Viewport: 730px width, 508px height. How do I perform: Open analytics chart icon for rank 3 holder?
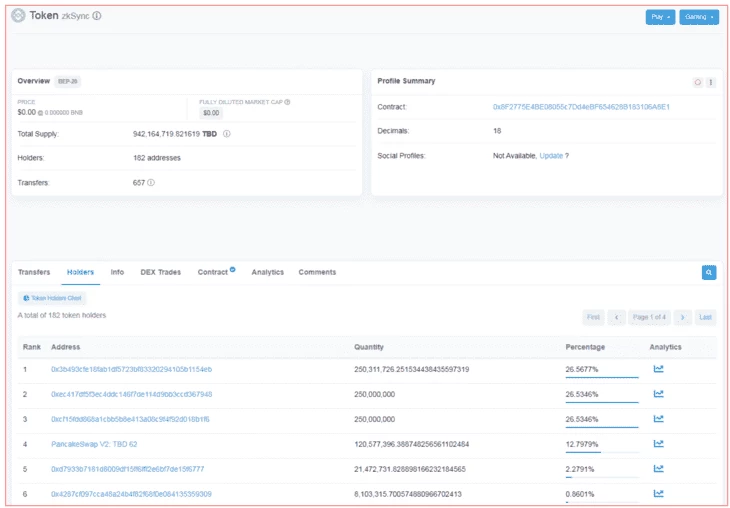point(658,419)
